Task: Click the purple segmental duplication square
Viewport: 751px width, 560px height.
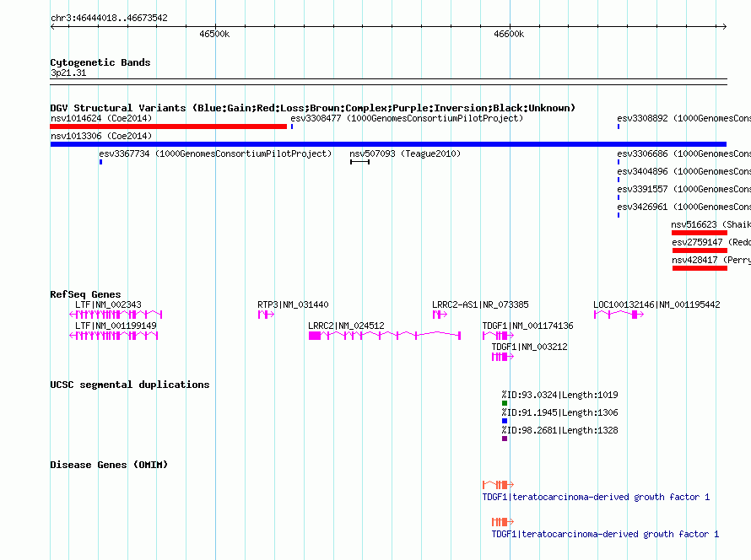Action: [505, 439]
